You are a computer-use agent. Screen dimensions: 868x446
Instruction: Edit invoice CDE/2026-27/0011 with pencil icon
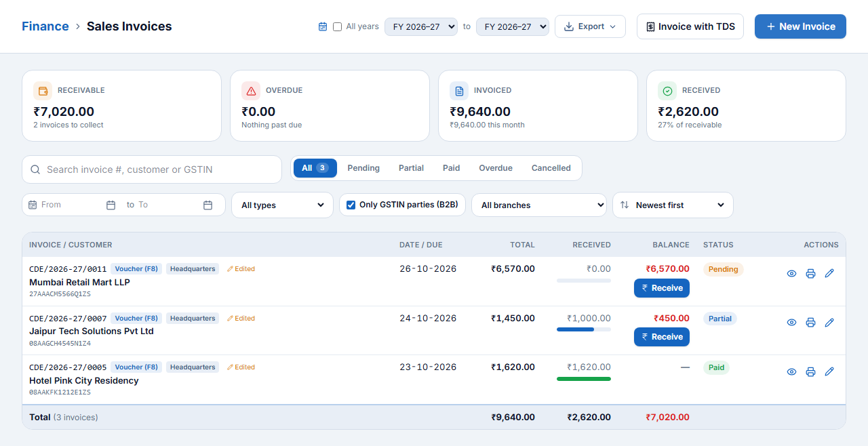pyautogui.click(x=829, y=274)
